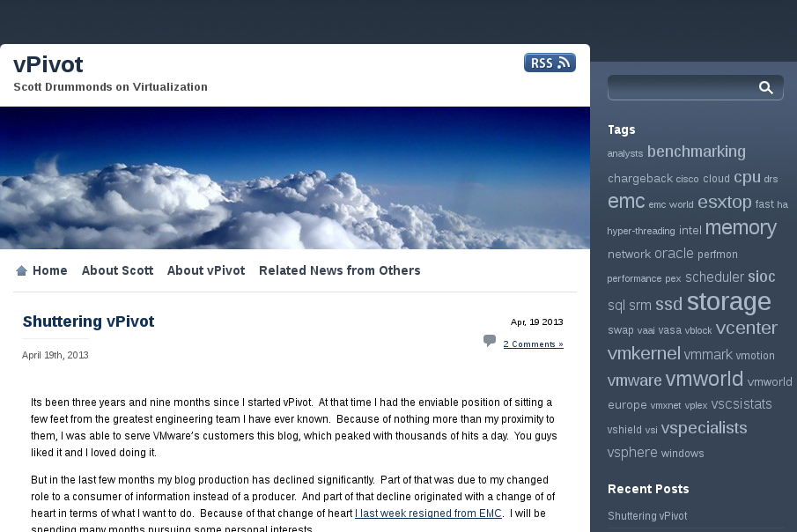Screen dimensions: 797x532
Task: Select the memory tag
Action: 741,228
